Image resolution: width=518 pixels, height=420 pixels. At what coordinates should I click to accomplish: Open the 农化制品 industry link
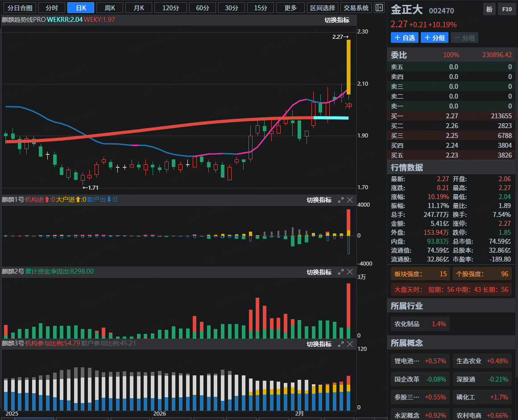click(x=420, y=324)
